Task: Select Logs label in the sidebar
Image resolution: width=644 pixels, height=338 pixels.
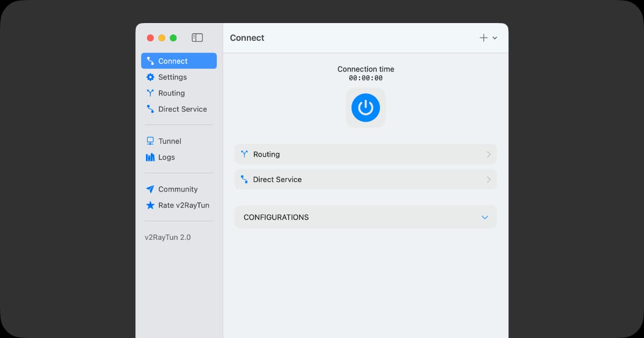Action: (x=166, y=157)
